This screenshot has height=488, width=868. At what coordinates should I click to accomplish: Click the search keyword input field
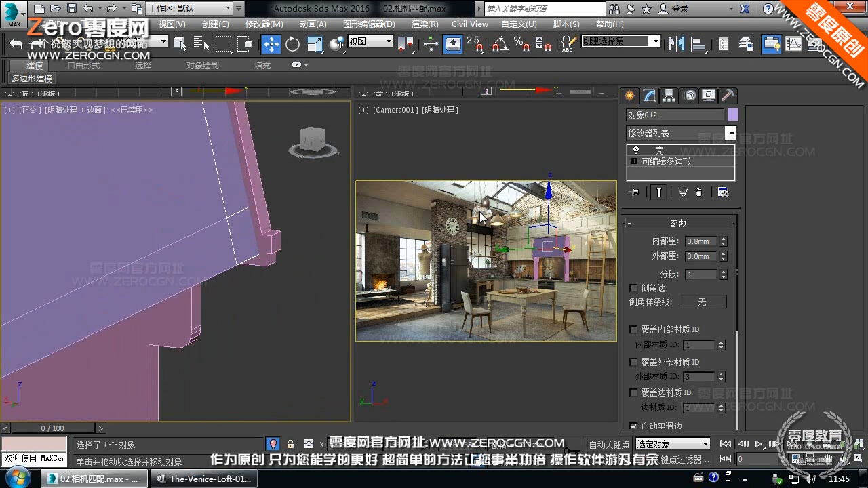click(x=545, y=9)
